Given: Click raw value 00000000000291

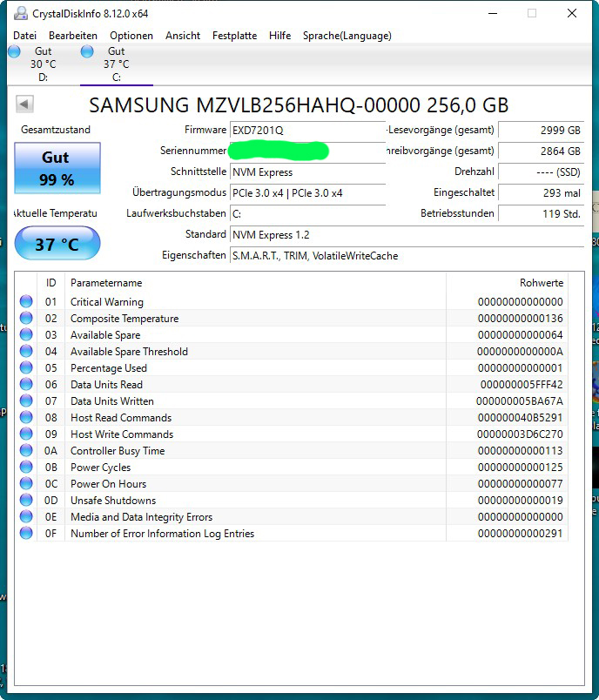Looking at the screenshot, I should tap(520, 534).
